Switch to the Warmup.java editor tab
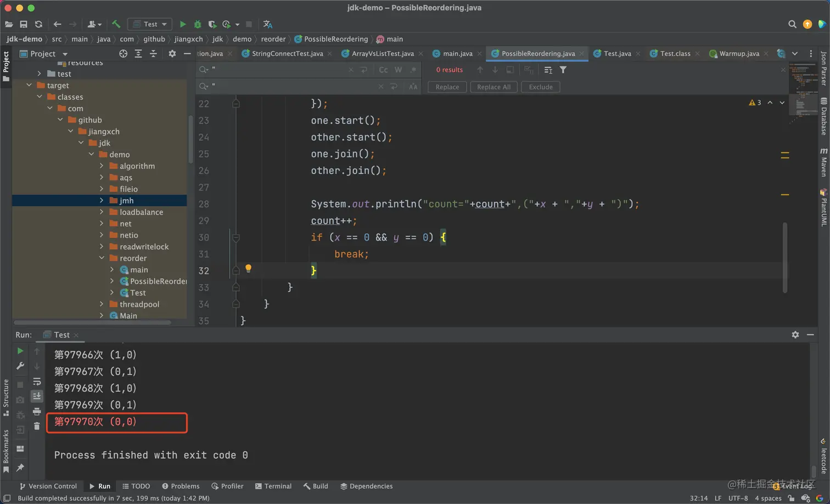Viewport: 830px width, 504px height. pos(738,53)
